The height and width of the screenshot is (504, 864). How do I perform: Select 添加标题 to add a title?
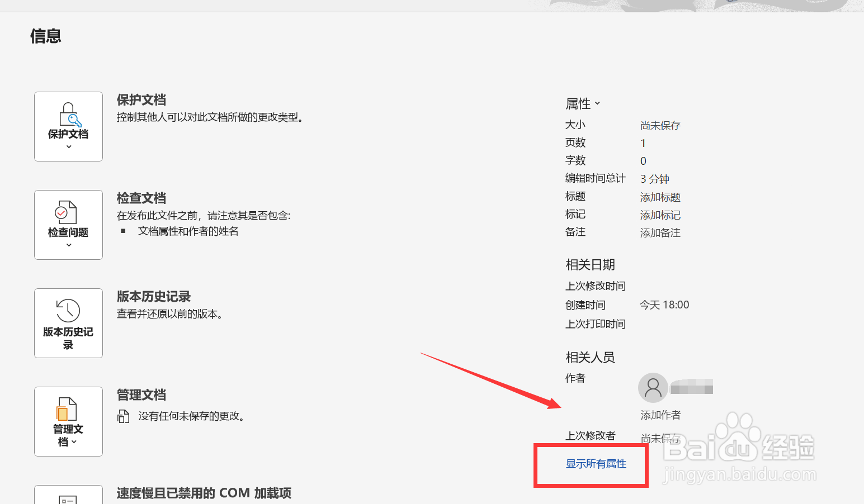[660, 197]
